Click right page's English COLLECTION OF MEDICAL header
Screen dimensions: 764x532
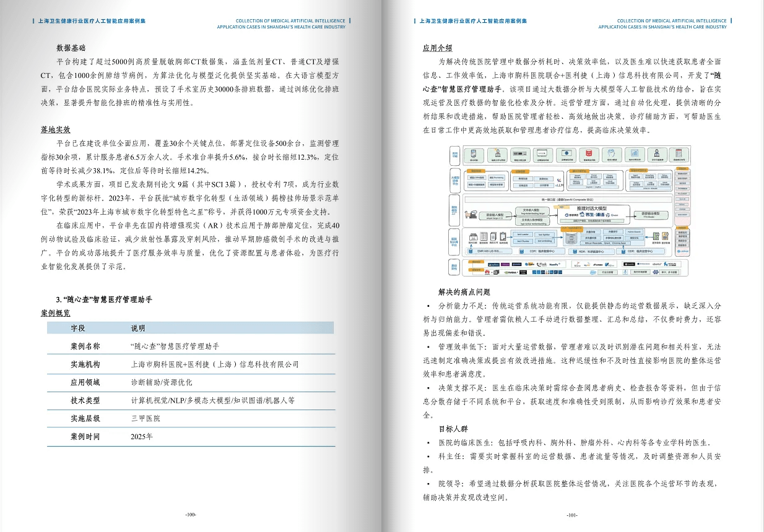click(x=672, y=20)
